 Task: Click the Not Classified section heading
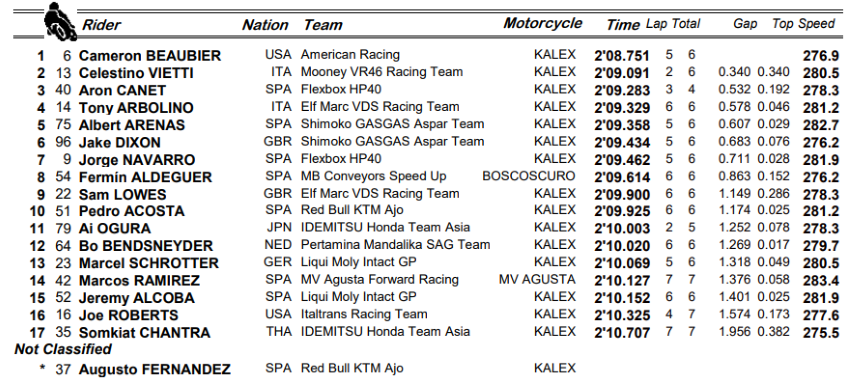pos(63,349)
